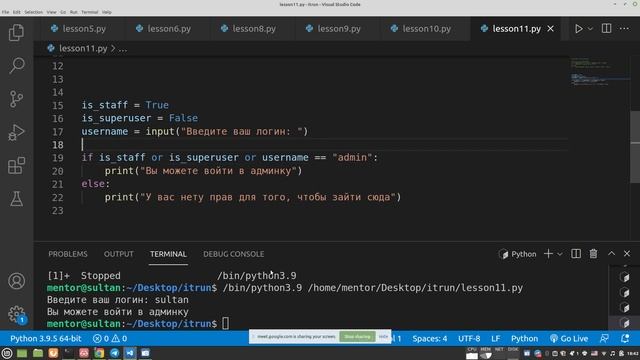Image resolution: width=640 pixels, height=360 pixels.
Task: Select the TERMINAL panel tab
Action: click(x=168, y=254)
